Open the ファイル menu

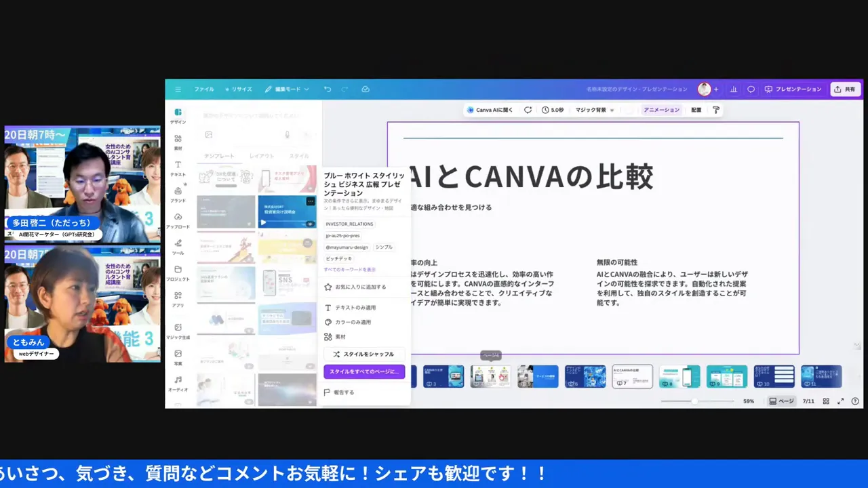click(203, 89)
